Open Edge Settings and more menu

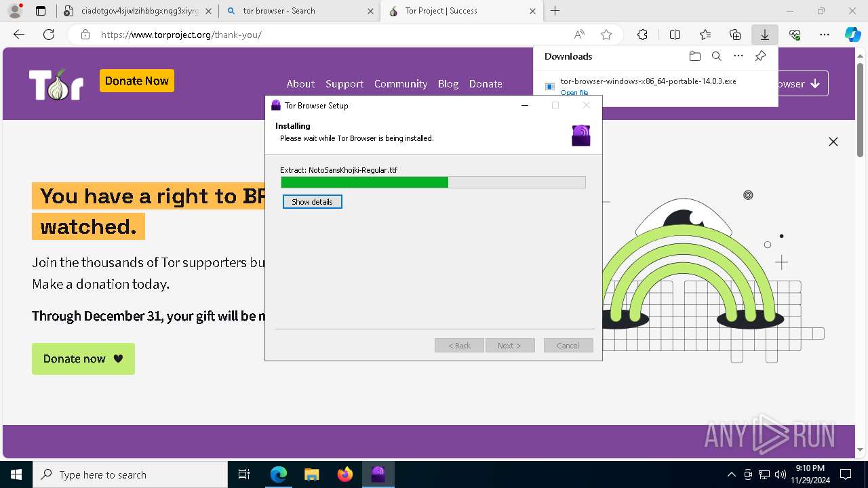point(825,35)
